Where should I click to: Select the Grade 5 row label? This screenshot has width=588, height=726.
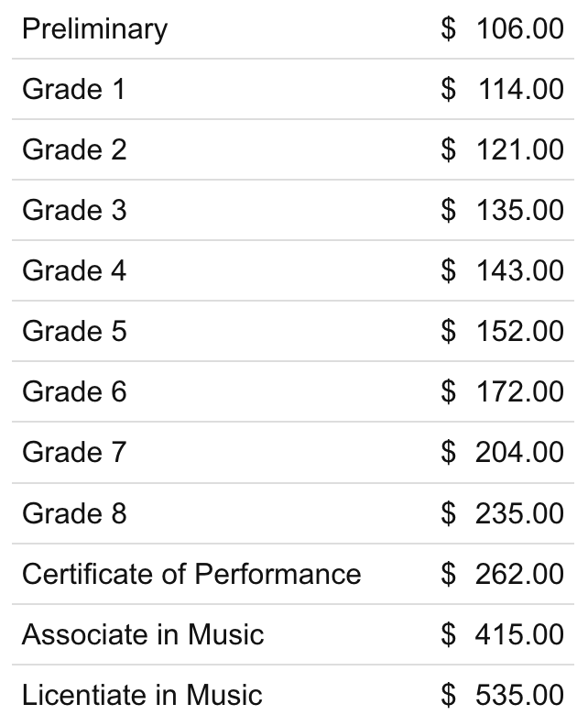74,332
